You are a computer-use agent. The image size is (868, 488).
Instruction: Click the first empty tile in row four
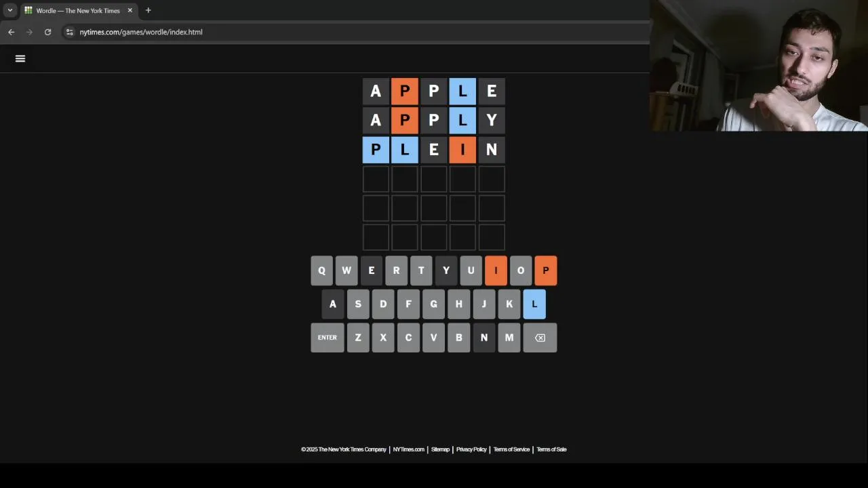376,179
